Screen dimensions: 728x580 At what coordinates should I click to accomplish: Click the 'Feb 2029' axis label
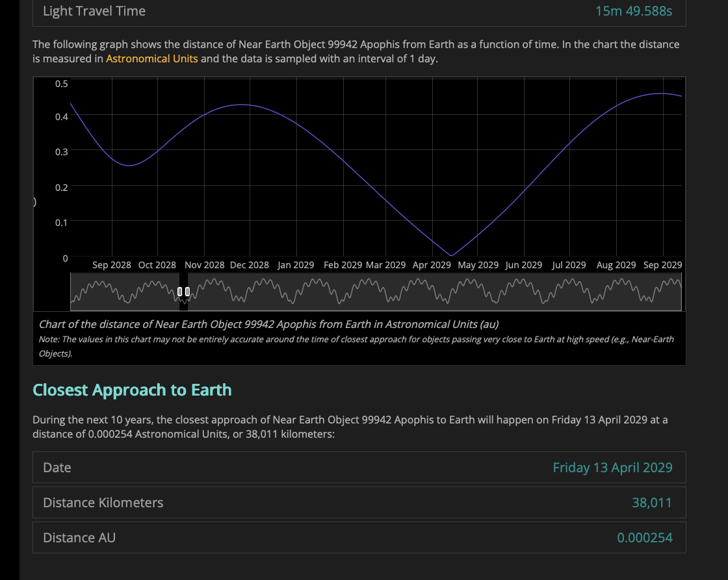(x=343, y=265)
